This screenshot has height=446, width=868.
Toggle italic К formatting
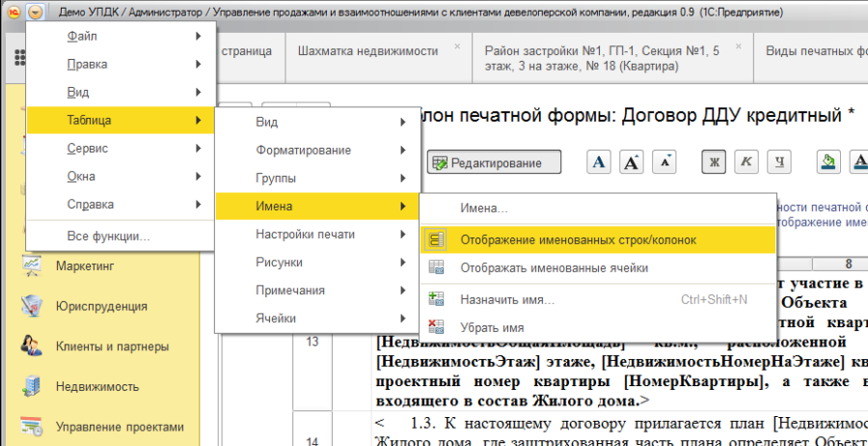(x=746, y=162)
